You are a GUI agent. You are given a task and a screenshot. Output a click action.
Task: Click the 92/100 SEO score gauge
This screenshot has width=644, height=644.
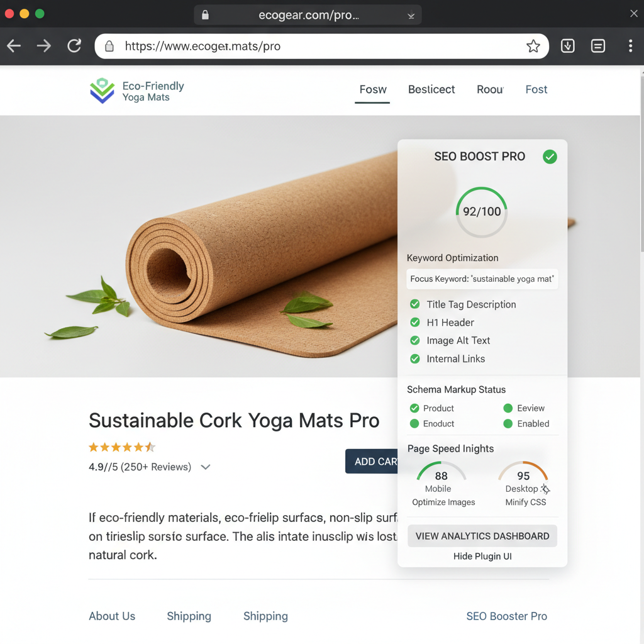coord(482,212)
